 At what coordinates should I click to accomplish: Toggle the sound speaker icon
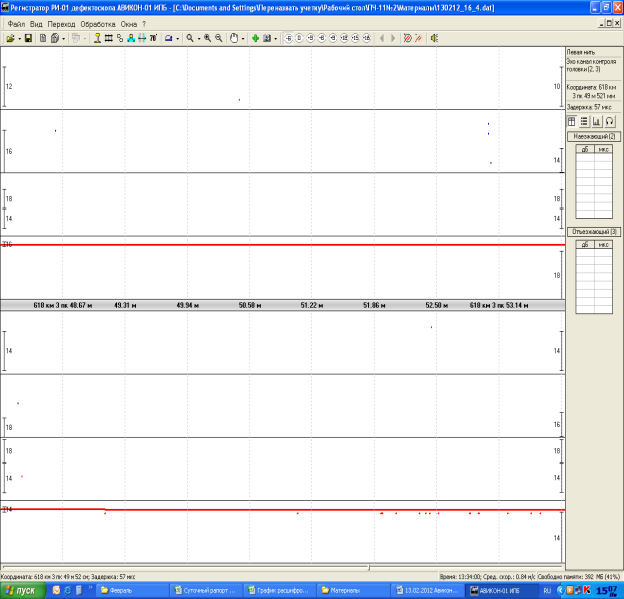tap(434, 38)
